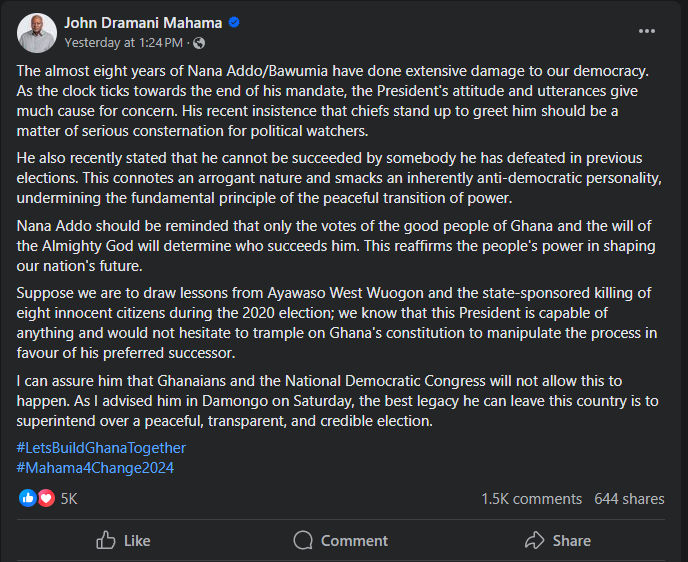Image resolution: width=688 pixels, height=562 pixels.
Task: Share the post using the Share button
Action: 558,540
